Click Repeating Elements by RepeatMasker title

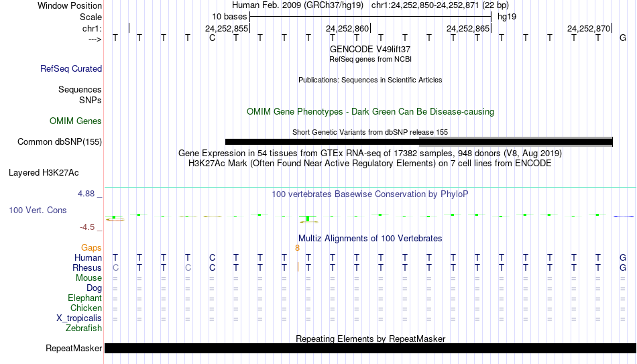click(x=370, y=339)
